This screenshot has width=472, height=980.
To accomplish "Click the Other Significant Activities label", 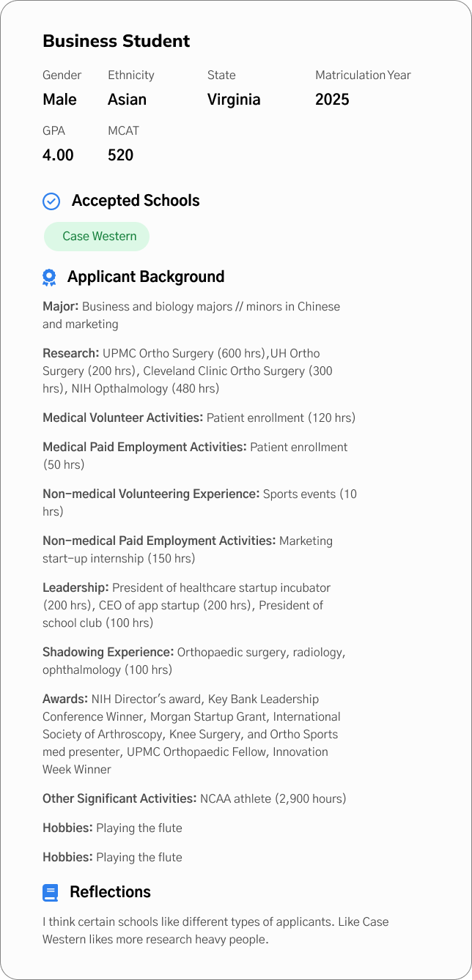I will click(119, 798).
